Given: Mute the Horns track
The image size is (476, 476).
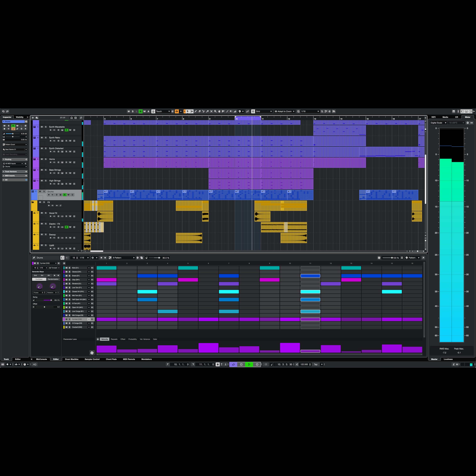Looking at the screenshot, I should pos(42,159).
